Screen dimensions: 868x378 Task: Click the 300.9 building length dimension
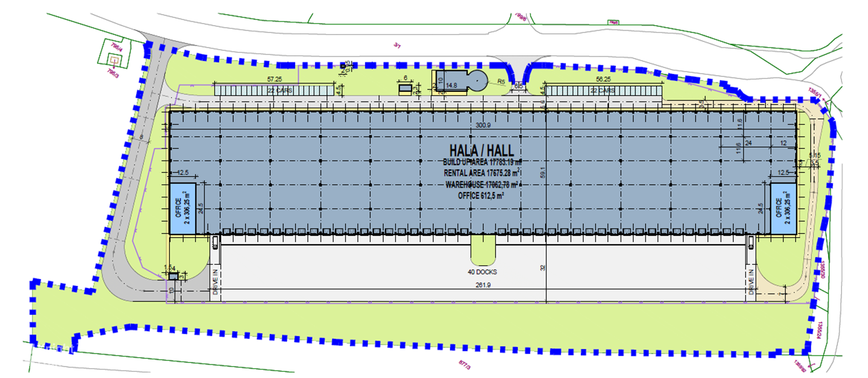483,125
